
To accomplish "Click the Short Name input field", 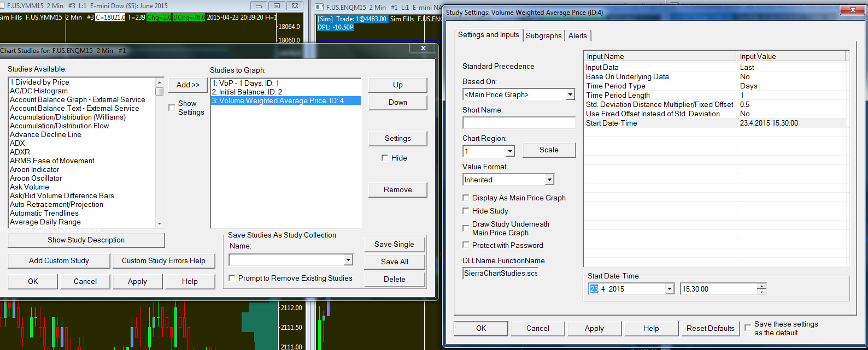I will [519, 123].
